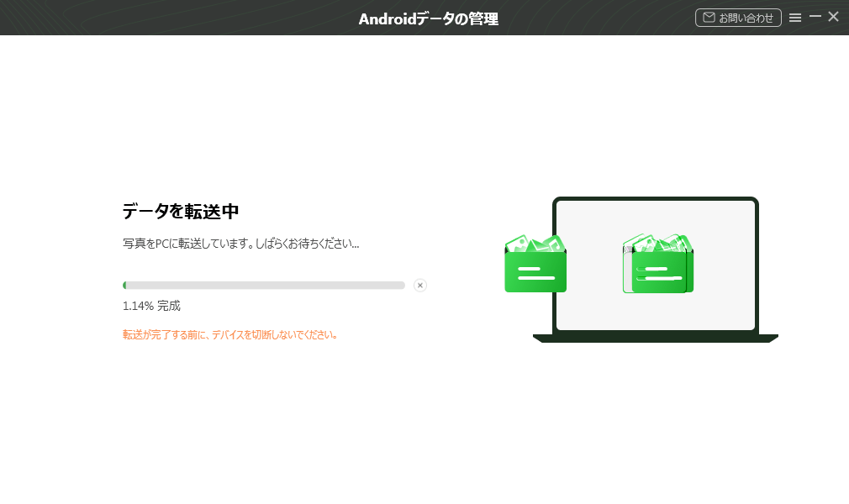Click the お問い合わせ contact button
The height and width of the screenshot is (504, 849).
(x=738, y=18)
